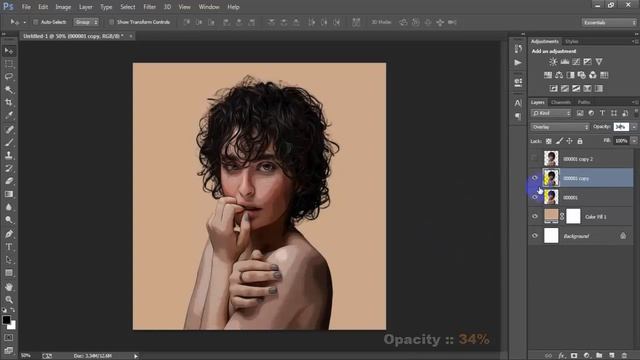Open the Essentials workspace dropdown
Screen dimensions: 640x360
point(609,22)
